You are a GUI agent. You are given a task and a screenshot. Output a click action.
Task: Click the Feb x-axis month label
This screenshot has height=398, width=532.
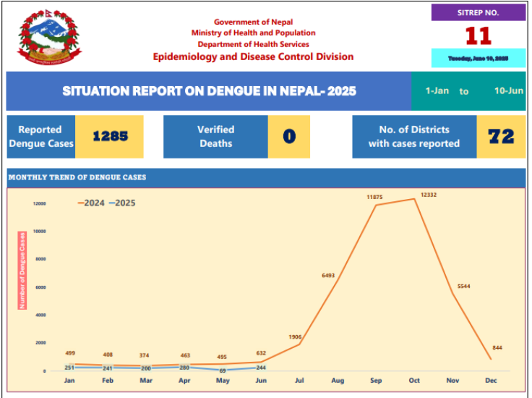108,381
